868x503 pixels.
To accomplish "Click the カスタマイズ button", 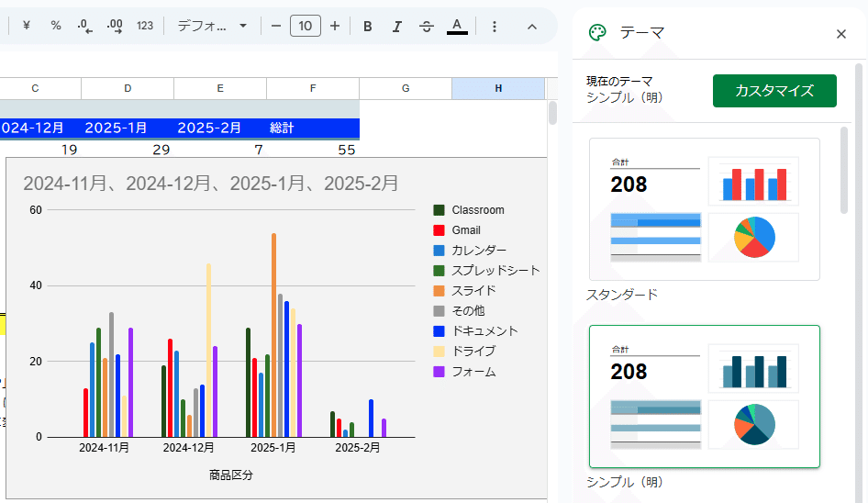I will click(774, 91).
